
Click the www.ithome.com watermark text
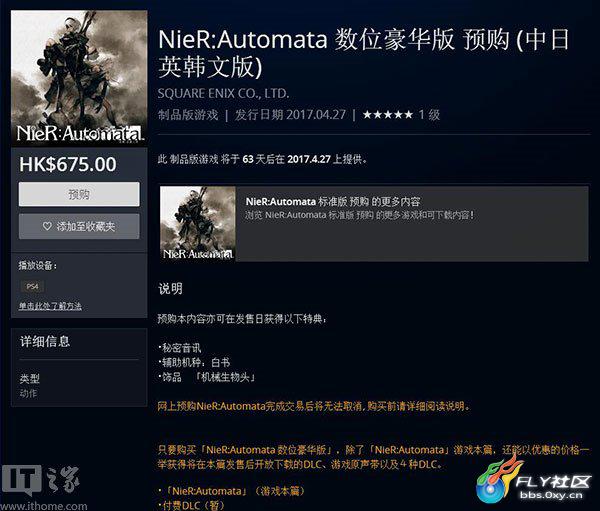click(44, 506)
